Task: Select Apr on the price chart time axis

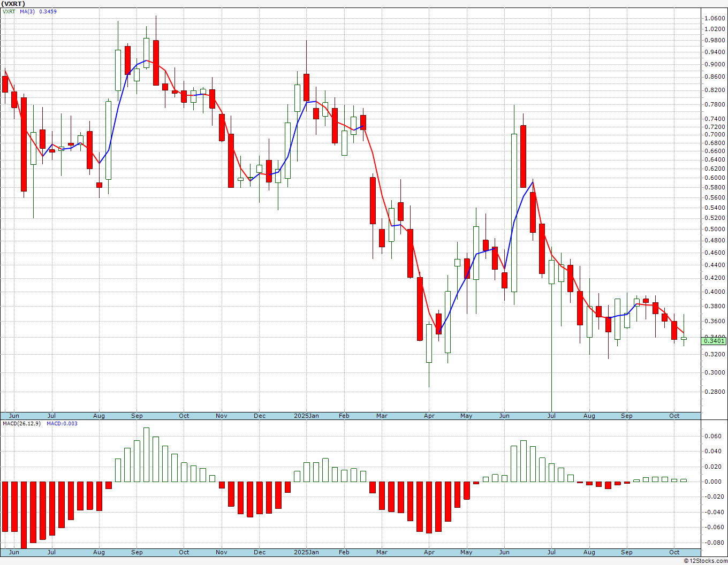Action: (429, 416)
